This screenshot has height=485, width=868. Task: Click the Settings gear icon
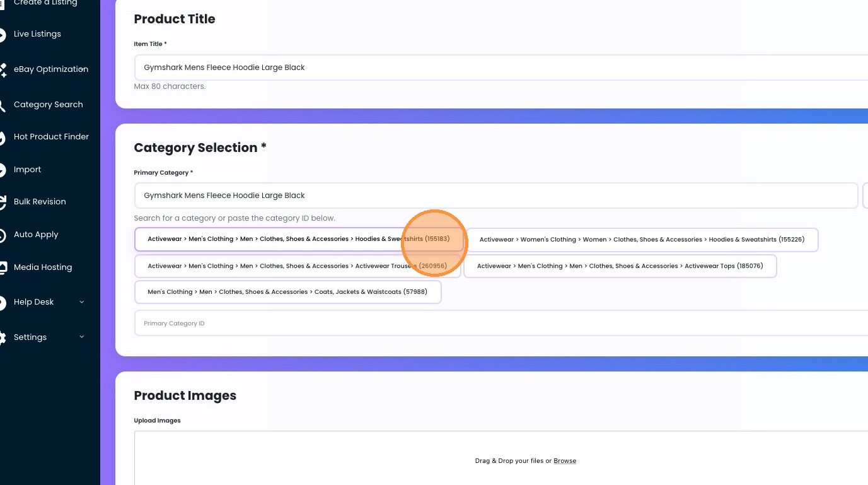coord(3,337)
